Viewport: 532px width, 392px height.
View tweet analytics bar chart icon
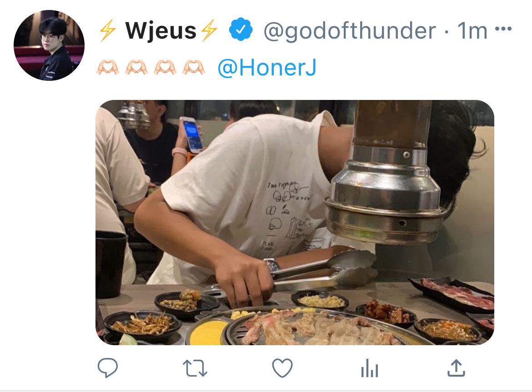pyautogui.click(x=370, y=368)
